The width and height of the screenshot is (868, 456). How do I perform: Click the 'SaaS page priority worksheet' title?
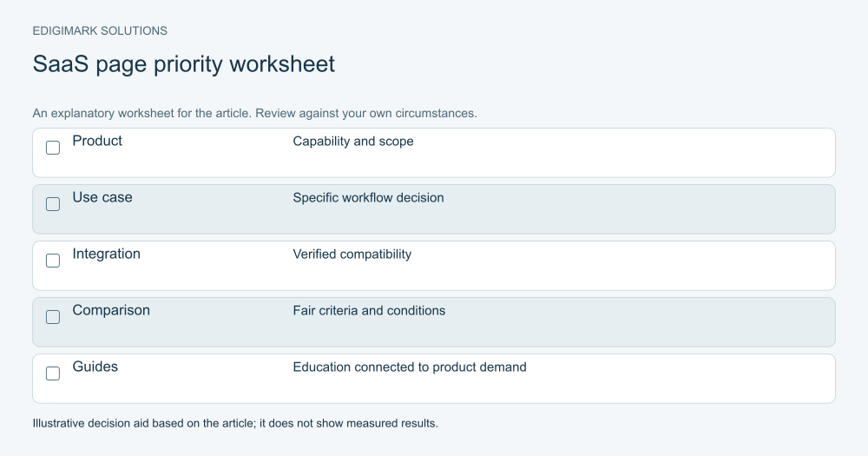pyautogui.click(x=184, y=64)
